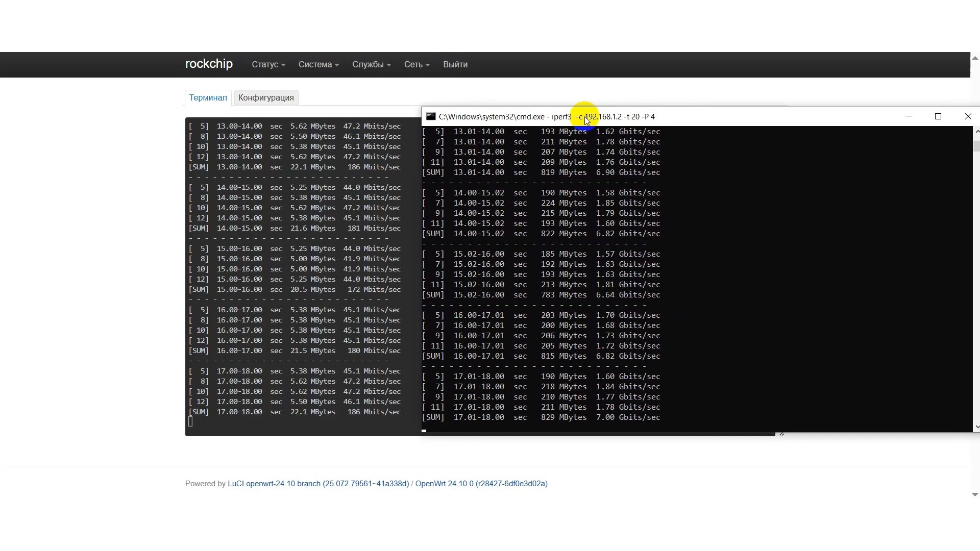Click the Выйти logout link
Viewport: 980px width, 551px height.
[x=455, y=64]
